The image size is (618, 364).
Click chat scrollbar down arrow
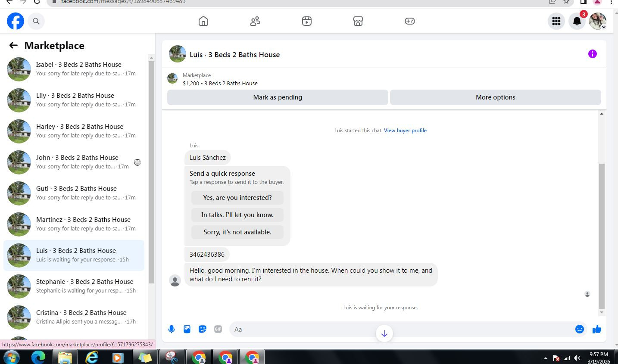click(x=602, y=312)
